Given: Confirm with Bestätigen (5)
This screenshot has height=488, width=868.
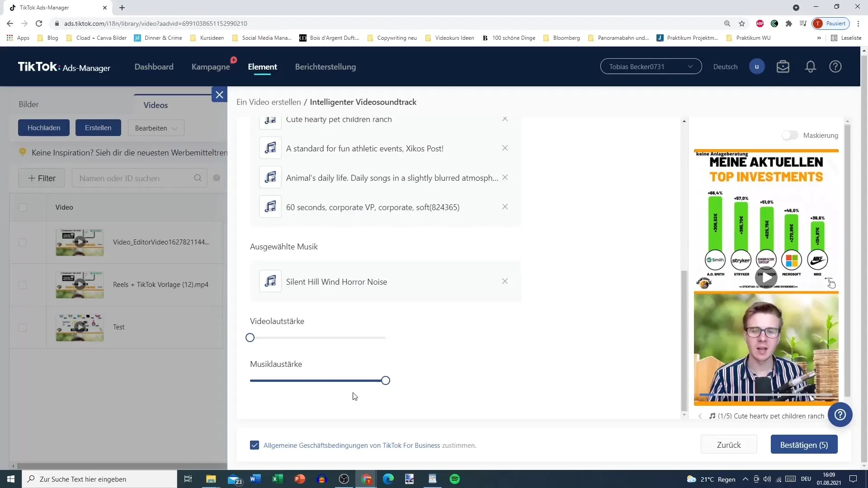Looking at the screenshot, I should coord(804,445).
